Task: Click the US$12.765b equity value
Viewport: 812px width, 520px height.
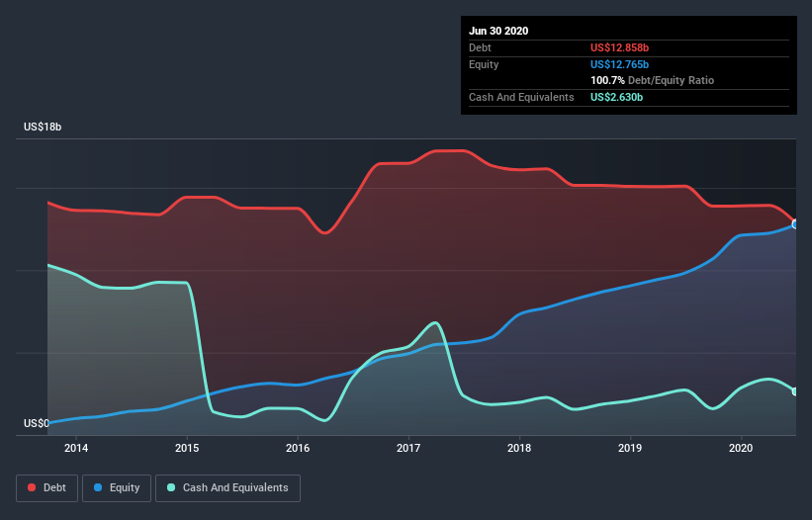Action: (x=619, y=64)
